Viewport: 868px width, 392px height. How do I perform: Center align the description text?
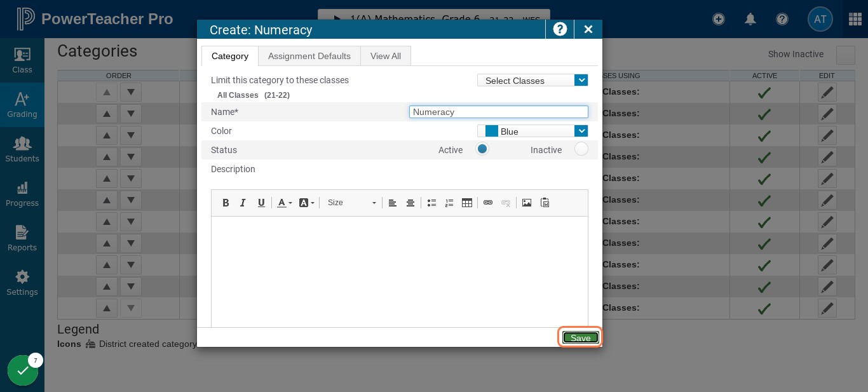(410, 203)
